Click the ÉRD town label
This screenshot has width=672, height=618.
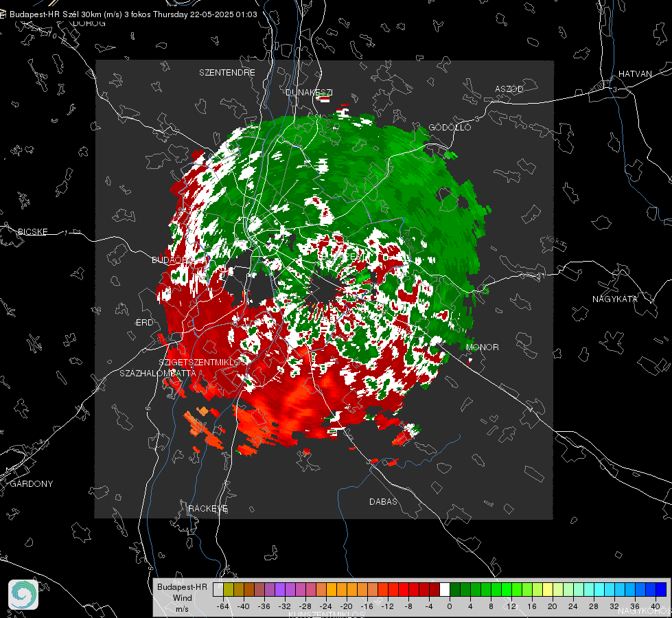pos(144,323)
